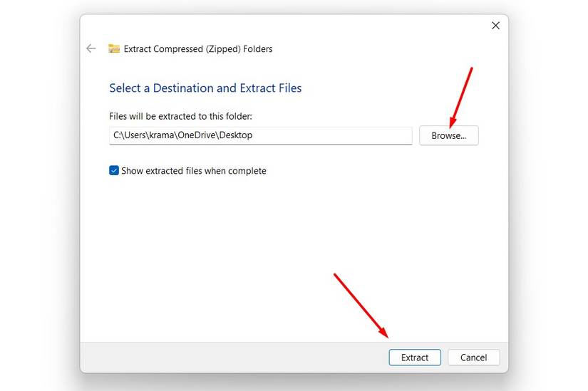Close the Extract Compressed Folders dialog
This screenshot has height=391, width=588.
coord(495,26)
